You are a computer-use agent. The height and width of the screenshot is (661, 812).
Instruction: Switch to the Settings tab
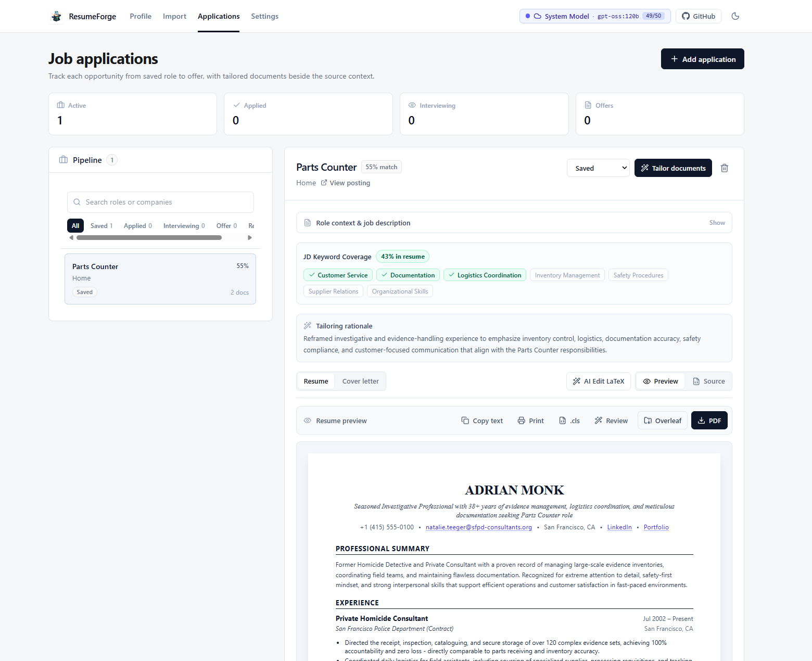pyautogui.click(x=264, y=16)
